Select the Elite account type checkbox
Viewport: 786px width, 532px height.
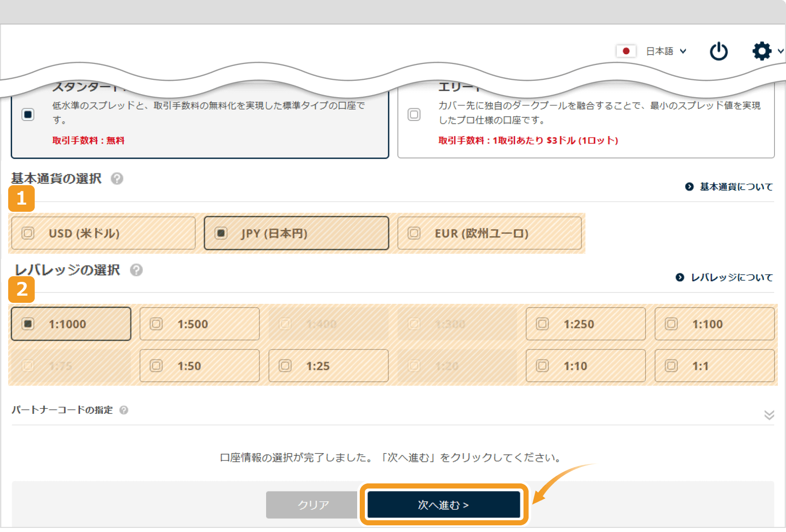(x=414, y=114)
